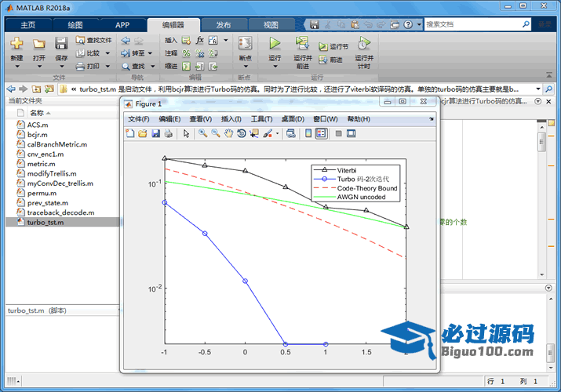The height and width of the screenshot is (392, 561).
Task: Toggle Insert Colorbar in Figure toolbar
Action: click(x=308, y=133)
